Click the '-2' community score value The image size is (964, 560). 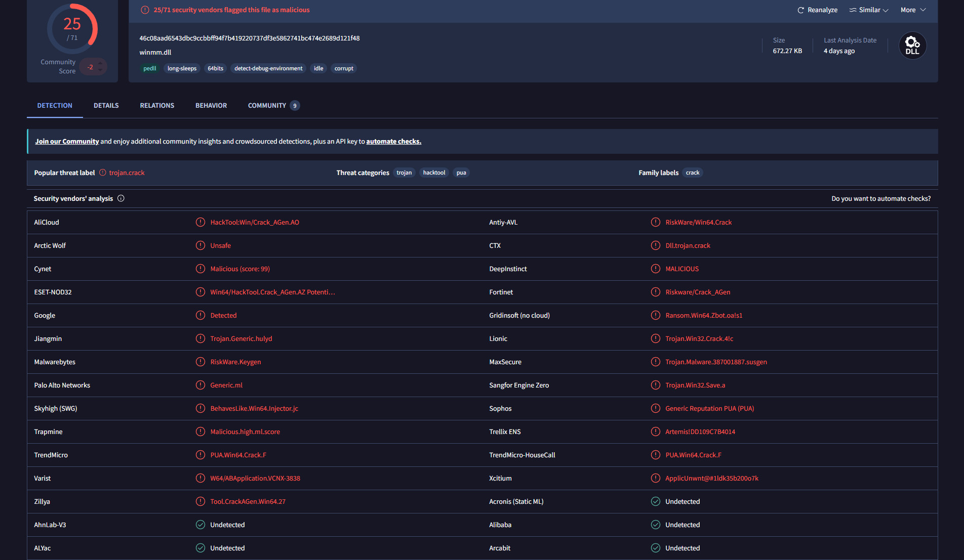[90, 67]
